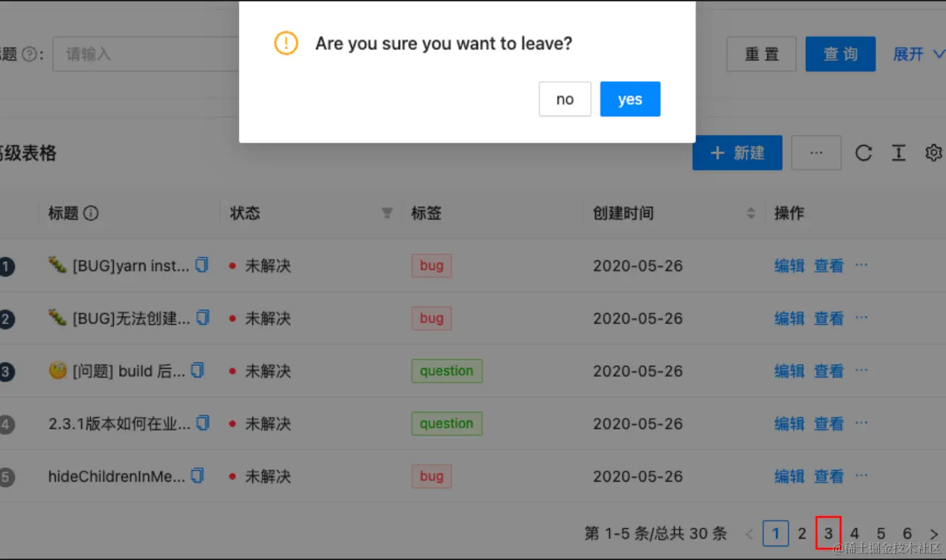The image size is (946, 560).
Task: Open more actions for [问题] build 后... row
Action: 861,370
